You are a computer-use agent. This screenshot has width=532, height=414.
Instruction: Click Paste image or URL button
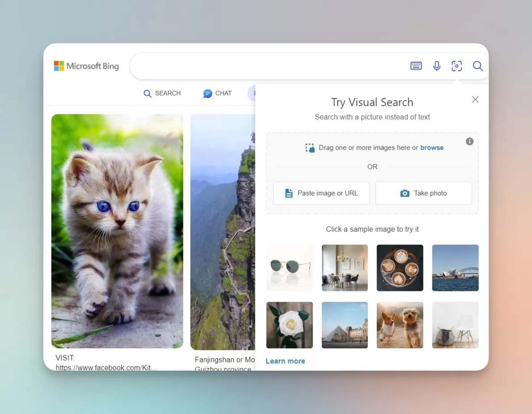[321, 193]
